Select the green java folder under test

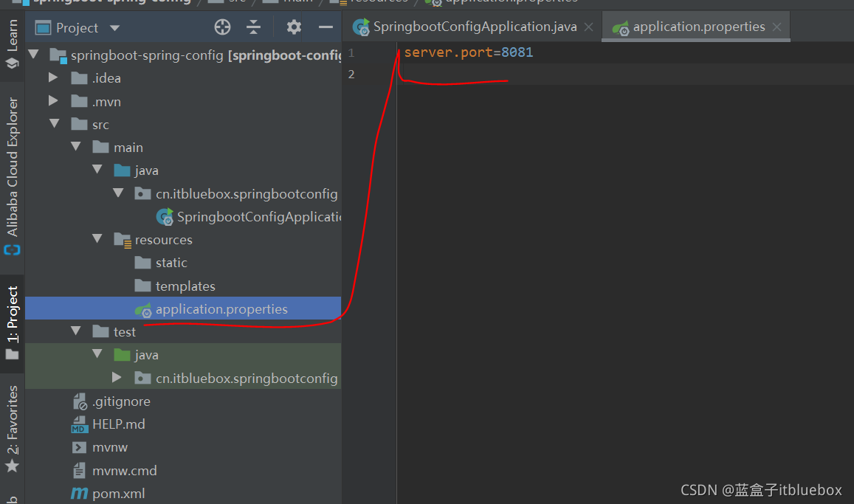coord(146,355)
